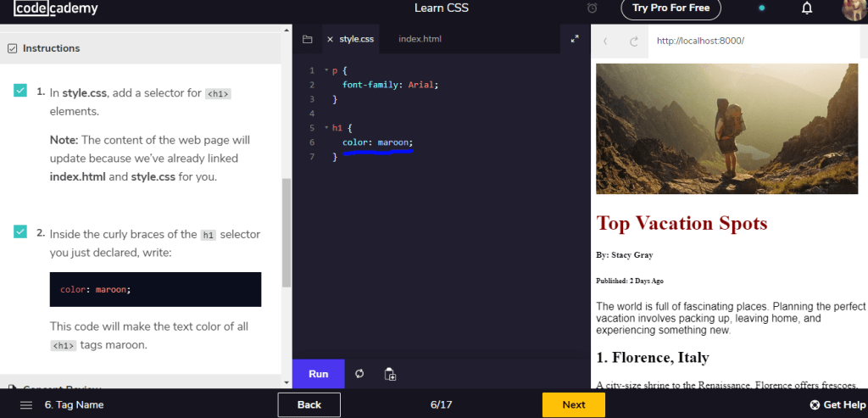
Task: Click the reset workspace refresh icon
Action: [359, 374]
